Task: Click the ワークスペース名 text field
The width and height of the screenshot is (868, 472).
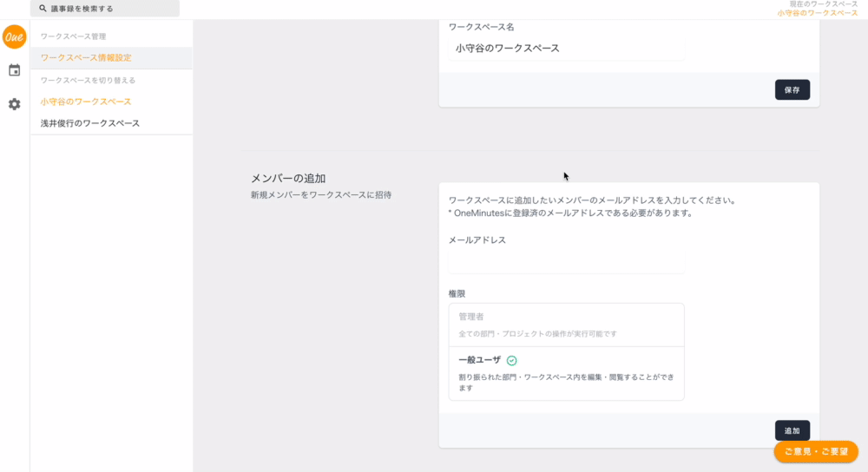Action: pyautogui.click(x=566, y=49)
